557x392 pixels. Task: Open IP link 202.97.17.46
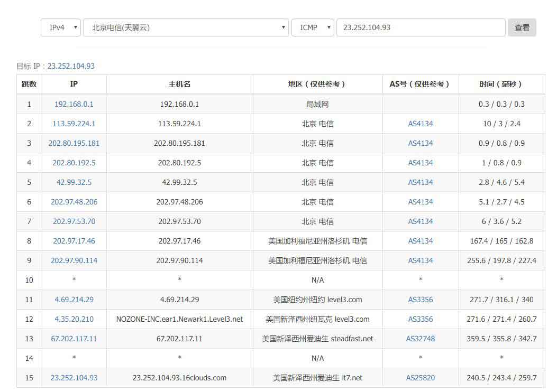point(74,241)
